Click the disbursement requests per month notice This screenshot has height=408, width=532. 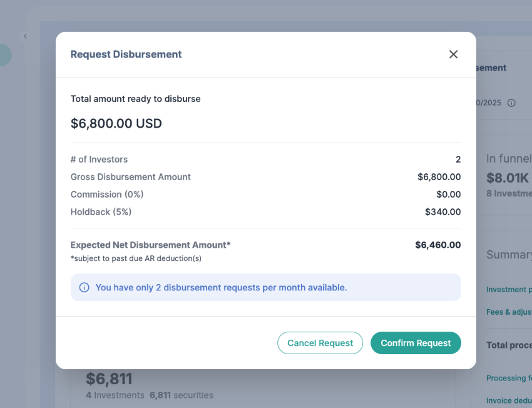221,288
